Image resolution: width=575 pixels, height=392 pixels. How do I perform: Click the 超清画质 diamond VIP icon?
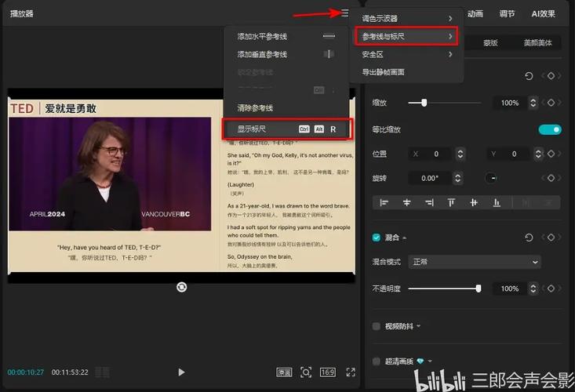pyautogui.click(x=420, y=361)
